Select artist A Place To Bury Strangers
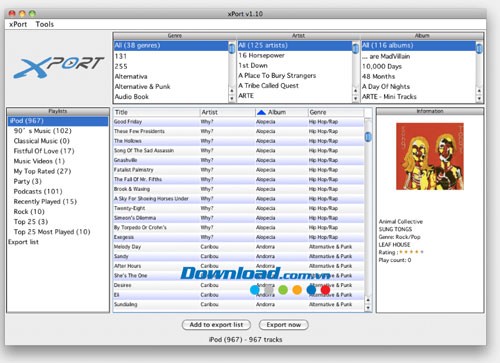This screenshot has height=363, width=500. (295, 75)
